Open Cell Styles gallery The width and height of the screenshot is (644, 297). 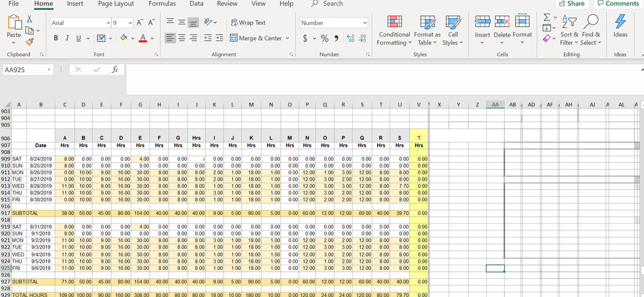(x=453, y=30)
